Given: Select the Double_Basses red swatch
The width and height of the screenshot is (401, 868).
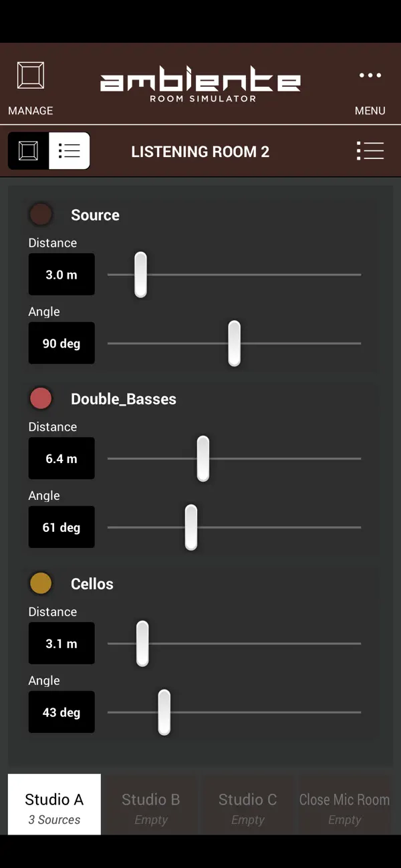Looking at the screenshot, I should coord(41,398).
